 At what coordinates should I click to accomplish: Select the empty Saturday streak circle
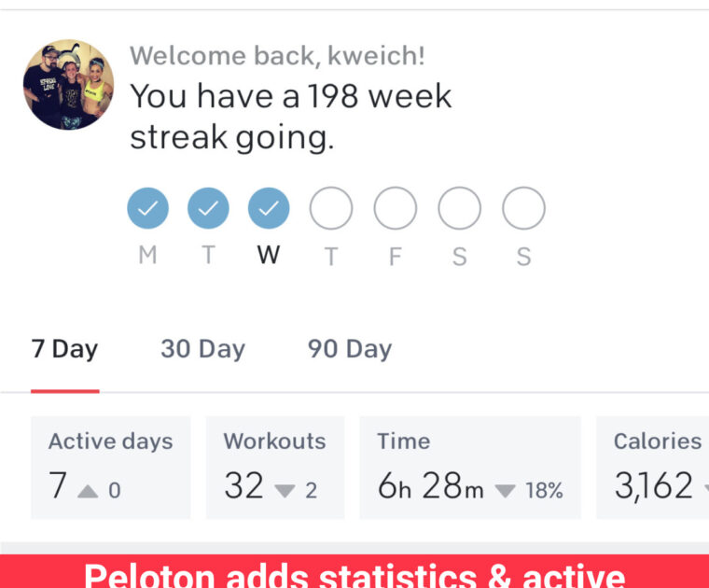459,208
